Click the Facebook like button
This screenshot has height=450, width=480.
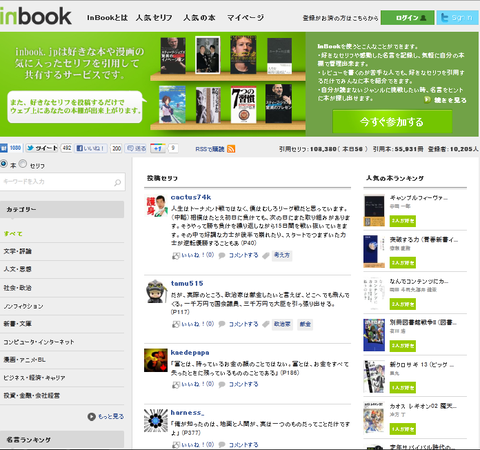[x=91, y=148]
